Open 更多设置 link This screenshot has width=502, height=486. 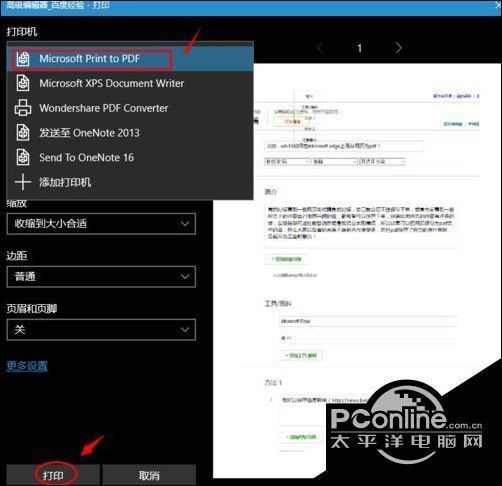pyautogui.click(x=27, y=366)
